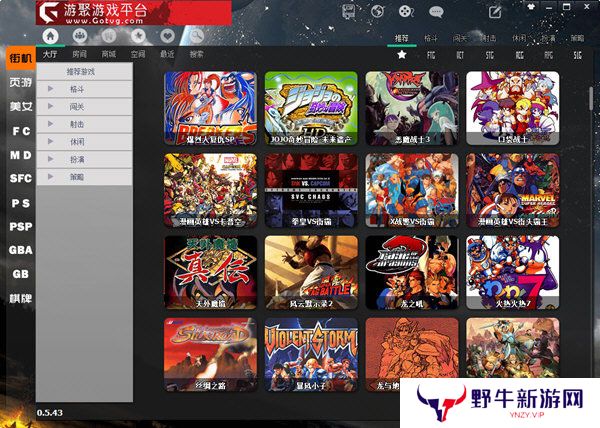Select MD platform in sidebar
The image size is (600, 428).
pos(21,155)
